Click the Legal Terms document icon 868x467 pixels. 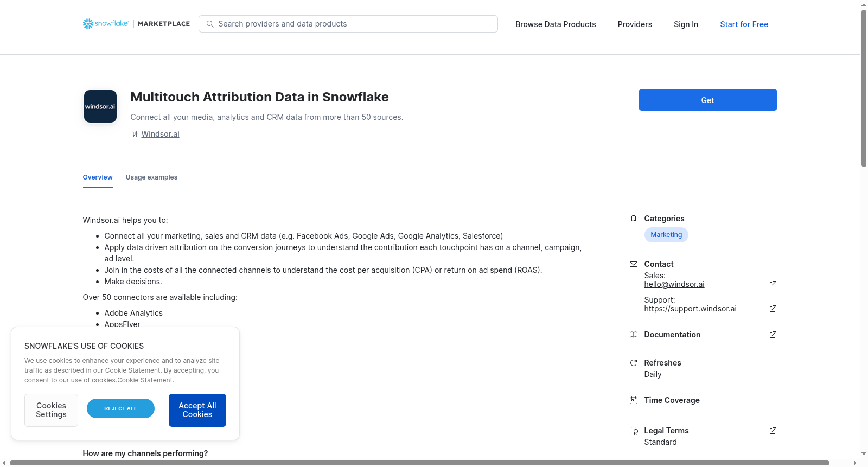click(x=634, y=431)
